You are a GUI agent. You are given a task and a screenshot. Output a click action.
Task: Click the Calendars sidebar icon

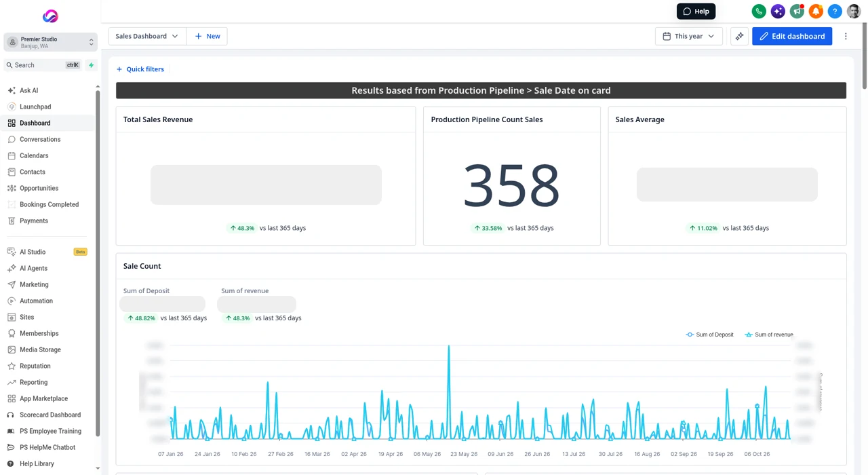[x=12, y=155]
